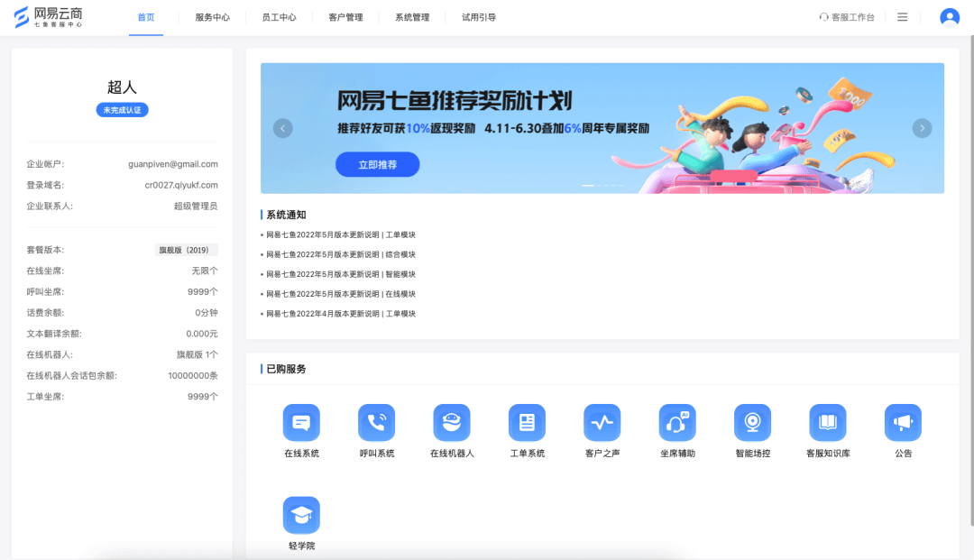Open the 坐席辅助 headset icon
Viewport: 974px width, 560px height.
tap(677, 422)
